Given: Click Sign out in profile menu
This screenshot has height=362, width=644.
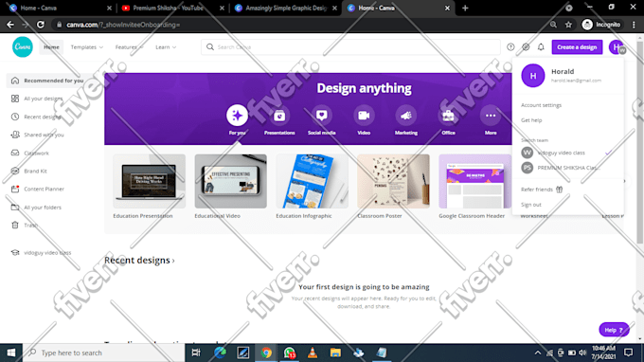Looking at the screenshot, I should point(531,205).
